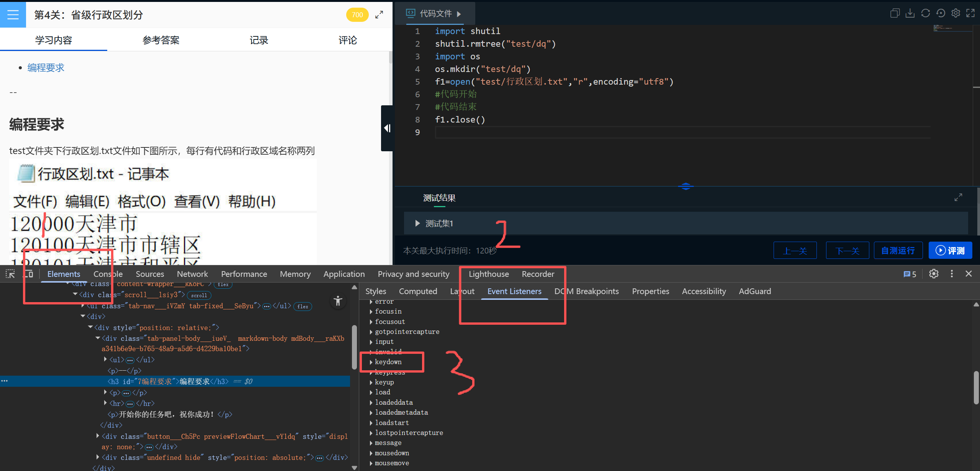Follow the 编程要求 link
The width and height of the screenshot is (980, 471).
46,68
